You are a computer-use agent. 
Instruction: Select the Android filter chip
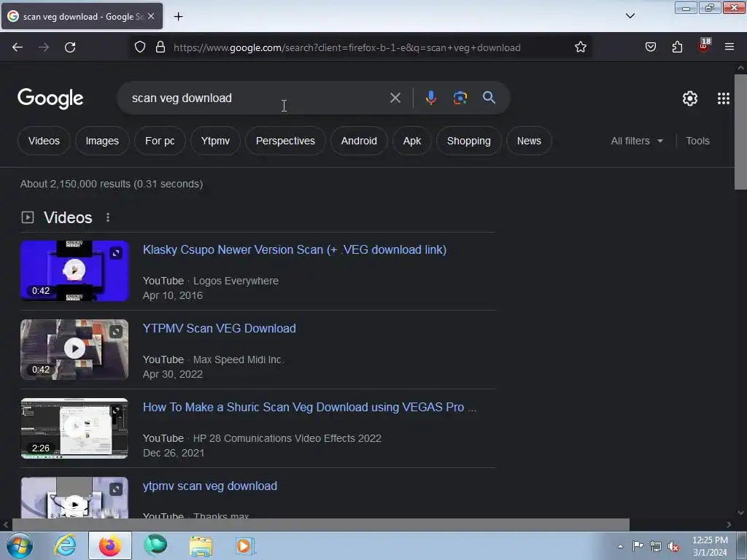click(359, 141)
